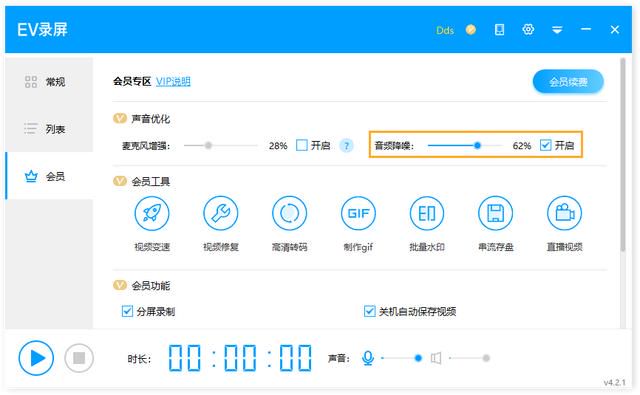This screenshot has width=640, height=395.
Task: Click the 会员续费 button
Action: coord(568,82)
